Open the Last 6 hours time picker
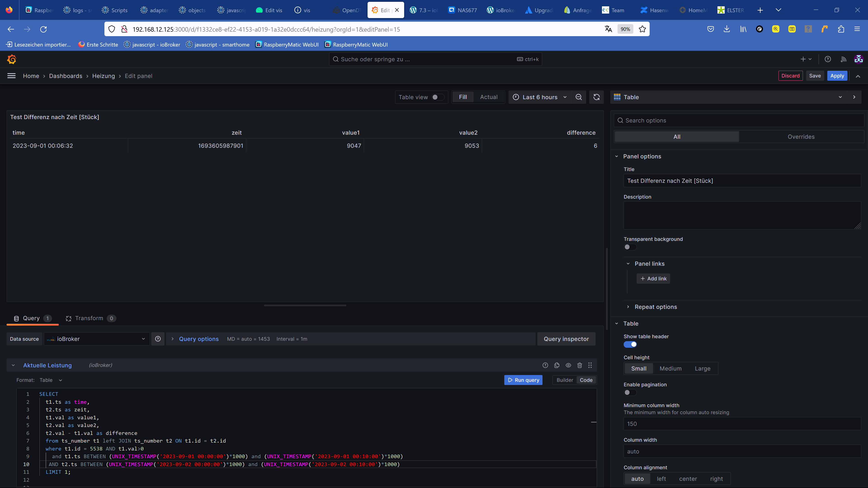This screenshot has width=868, height=488. (x=540, y=97)
